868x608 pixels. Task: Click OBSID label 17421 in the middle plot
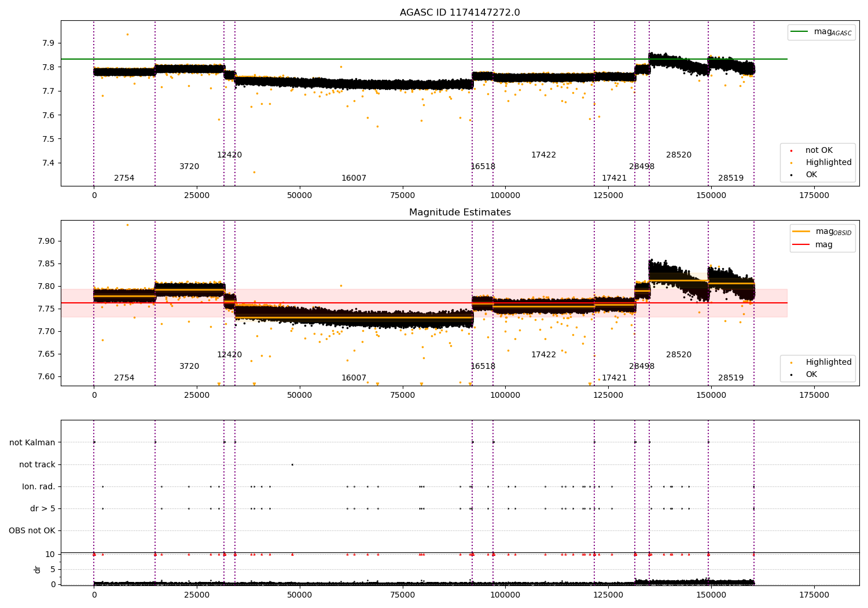coord(614,378)
